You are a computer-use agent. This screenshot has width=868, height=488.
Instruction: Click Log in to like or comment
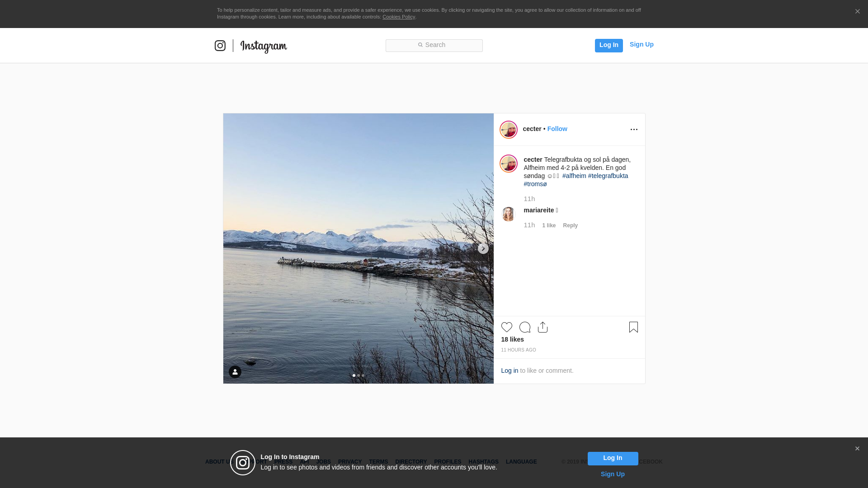tap(509, 371)
